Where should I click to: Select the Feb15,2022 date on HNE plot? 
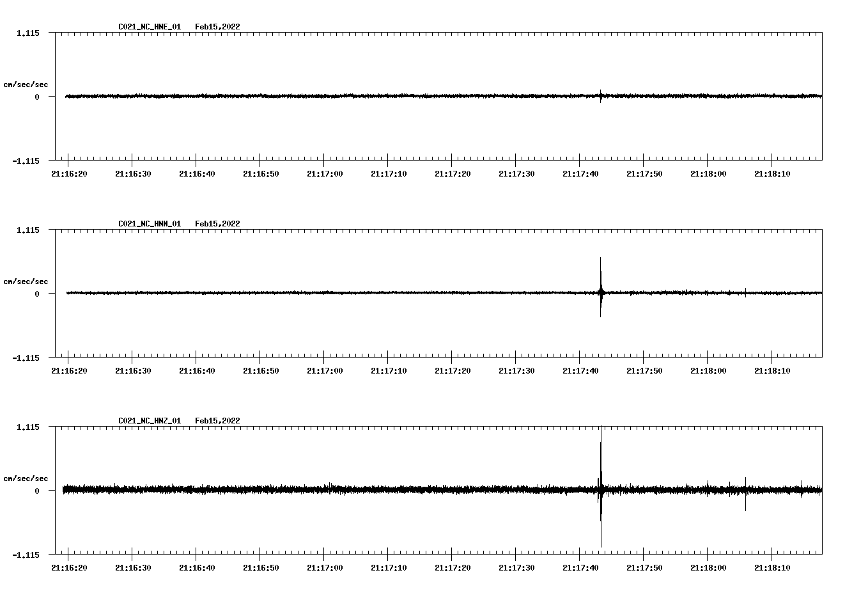(217, 27)
